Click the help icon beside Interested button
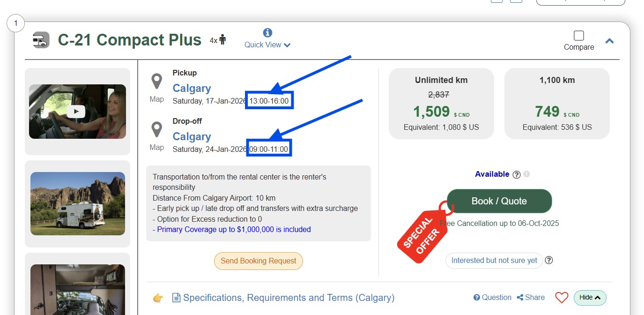 (549, 260)
